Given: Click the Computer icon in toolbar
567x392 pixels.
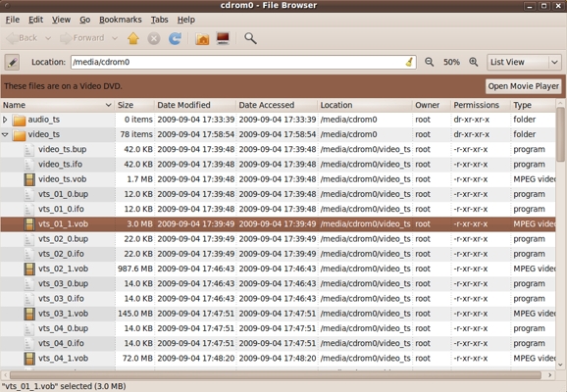Looking at the screenshot, I should pyautogui.click(x=223, y=38).
